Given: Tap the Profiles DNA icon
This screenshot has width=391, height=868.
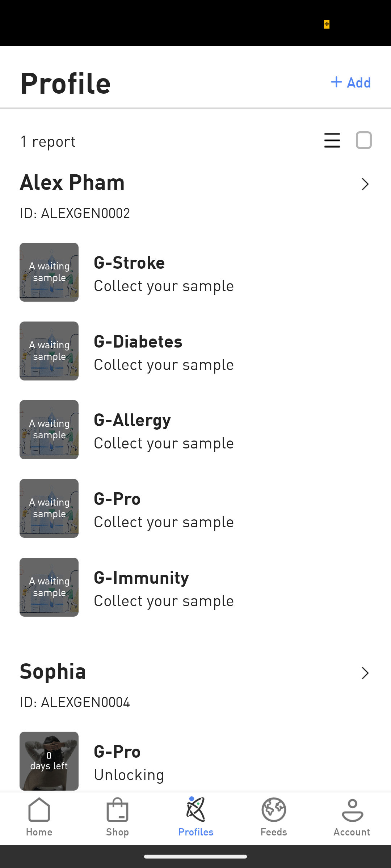Looking at the screenshot, I should tap(195, 809).
